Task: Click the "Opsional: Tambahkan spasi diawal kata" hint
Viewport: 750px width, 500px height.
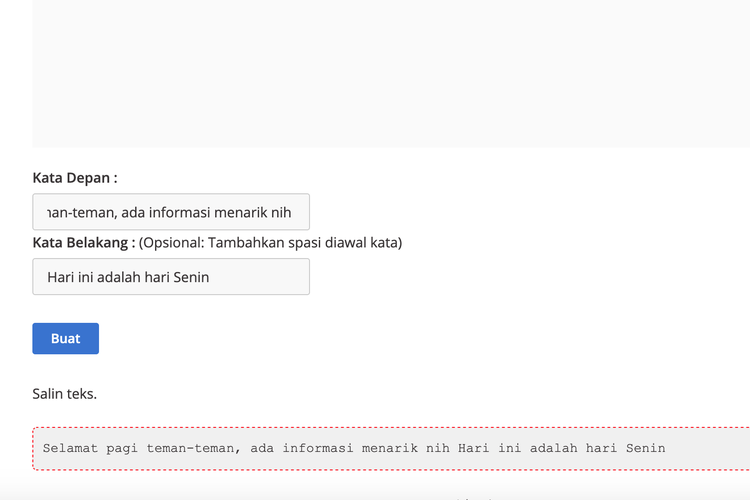Action: 270,242
